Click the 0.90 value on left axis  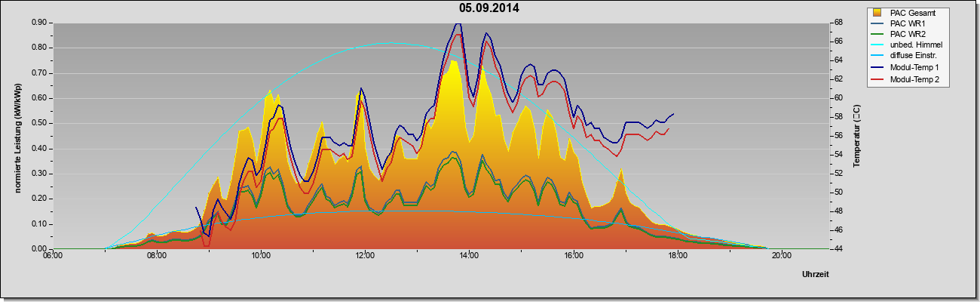(39, 23)
